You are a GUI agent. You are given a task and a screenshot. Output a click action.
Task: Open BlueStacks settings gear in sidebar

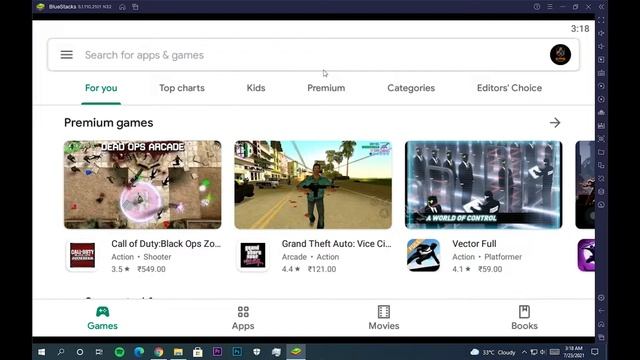tap(601, 298)
